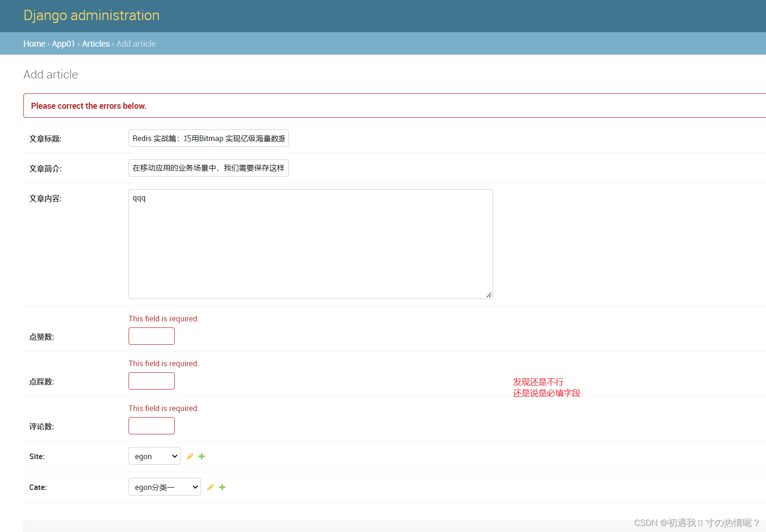Click the 文章简介 field label
This screenshot has width=766, height=532.
tap(45, 169)
